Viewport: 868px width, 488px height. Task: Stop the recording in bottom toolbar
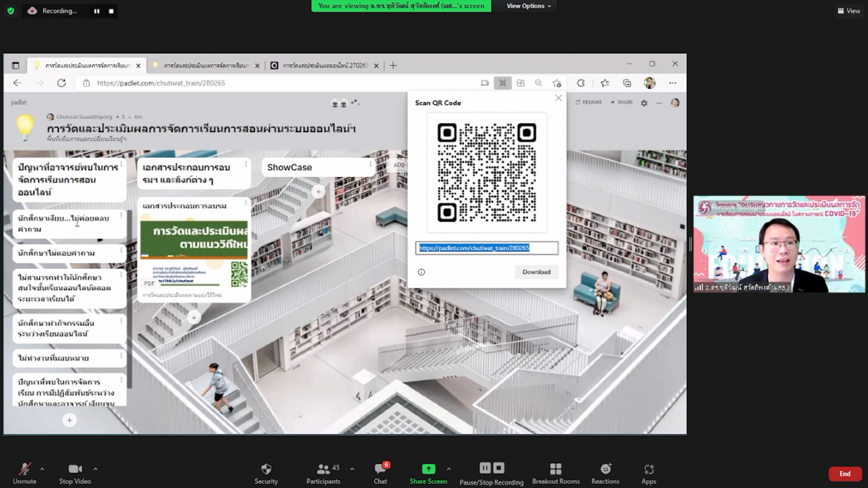coord(499,468)
